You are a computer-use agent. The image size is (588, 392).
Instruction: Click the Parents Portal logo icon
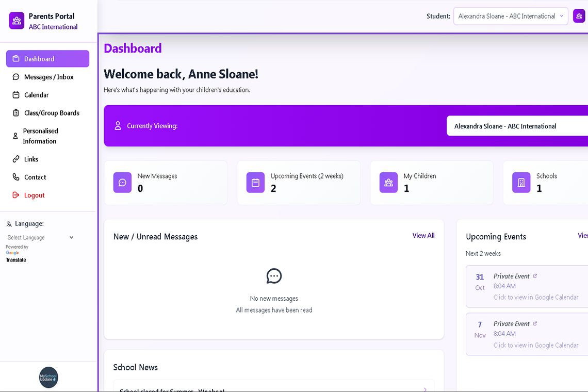coord(17,21)
